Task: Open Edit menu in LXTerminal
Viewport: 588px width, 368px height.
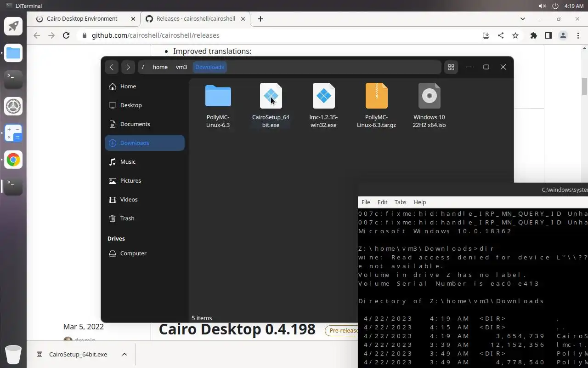Action: click(x=382, y=202)
